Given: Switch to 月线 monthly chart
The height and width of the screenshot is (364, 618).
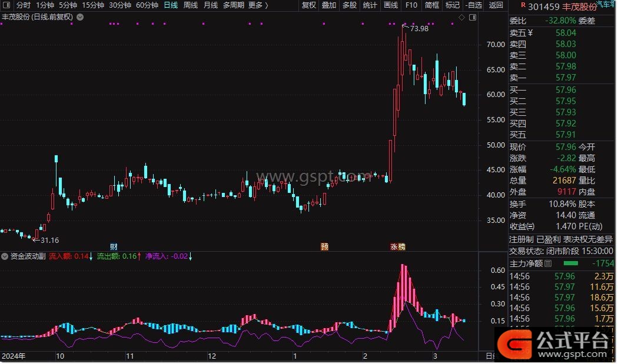Looking at the screenshot, I should tap(211, 5).
